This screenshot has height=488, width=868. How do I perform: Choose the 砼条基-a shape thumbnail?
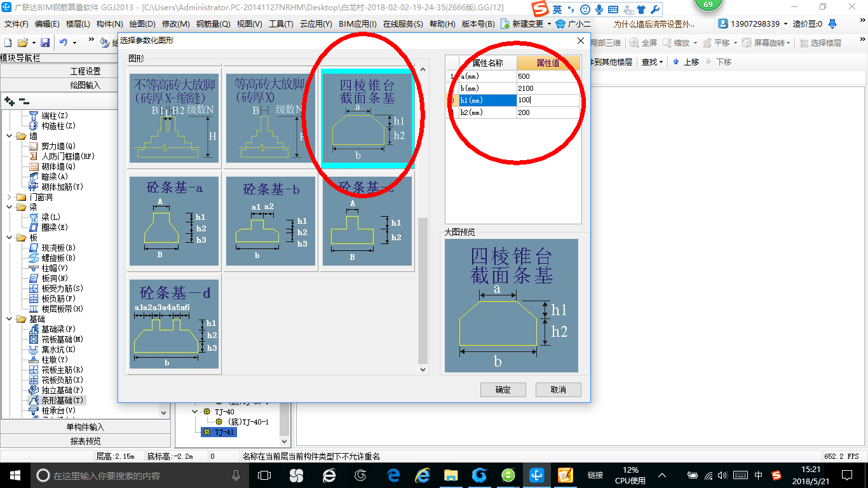click(174, 221)
